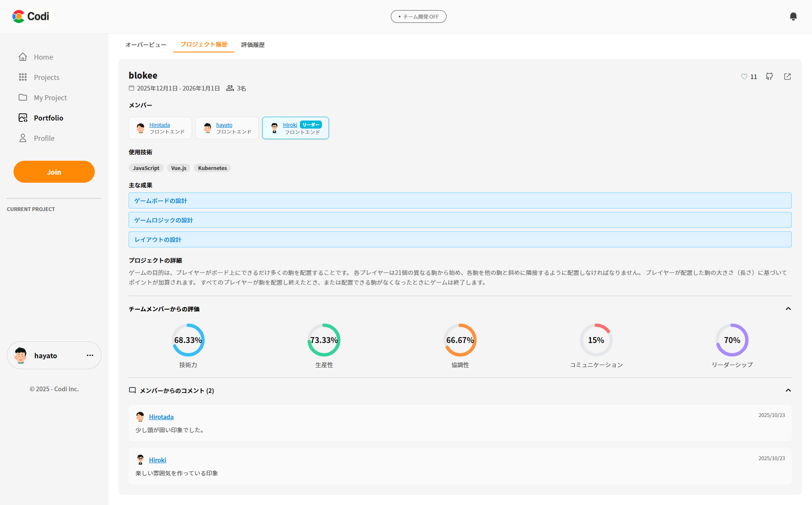Screen dimensions: 812x505
Task: Click the My Project folder icon
Action: tap(23, 97)
